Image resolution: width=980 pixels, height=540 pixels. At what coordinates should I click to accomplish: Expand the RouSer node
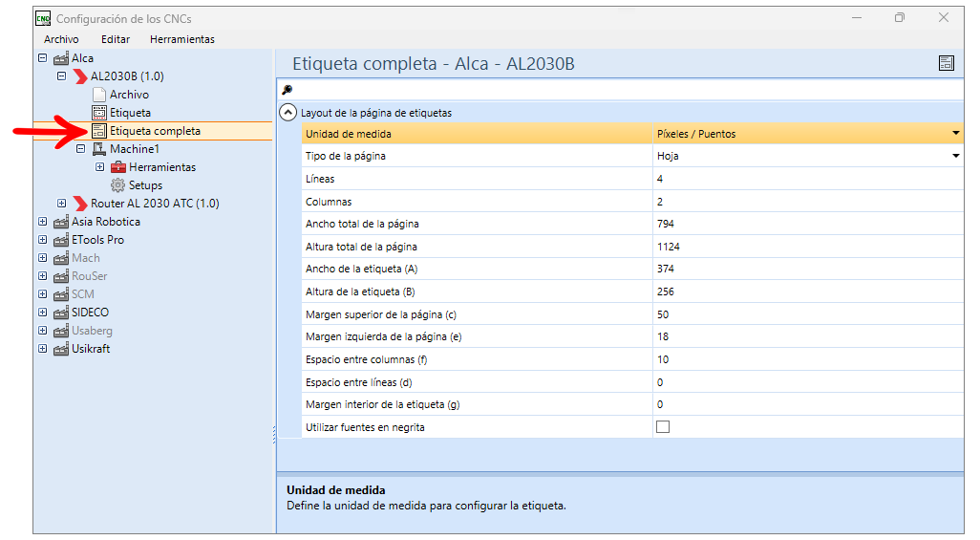pyautogui.click(x=42, y=276)
